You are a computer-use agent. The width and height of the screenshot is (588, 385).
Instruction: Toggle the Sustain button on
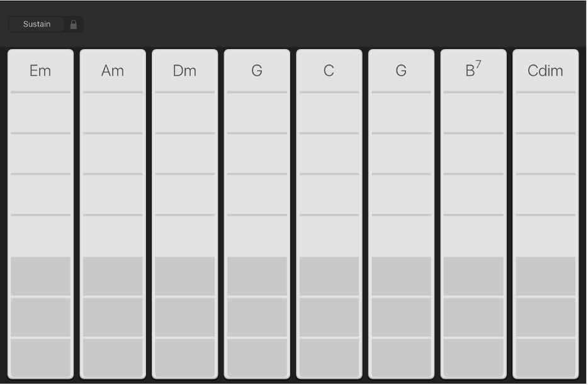click(x=35, y=24)
